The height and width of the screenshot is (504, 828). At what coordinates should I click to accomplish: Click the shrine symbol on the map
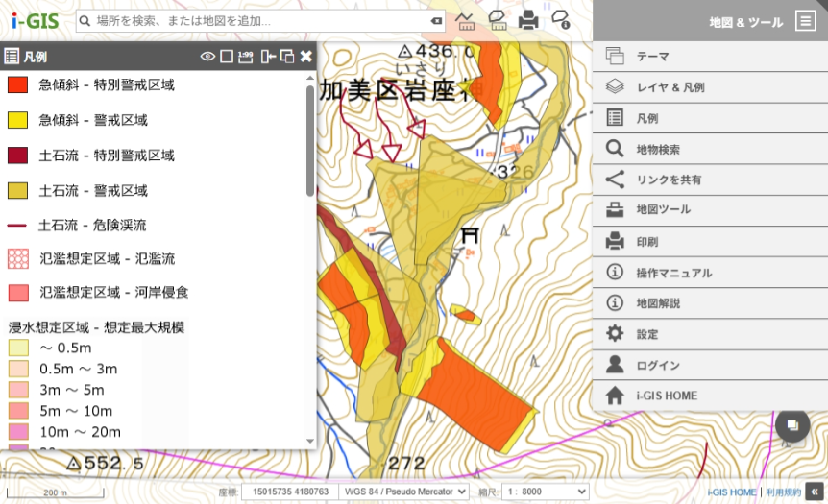[x=470, y=235]
